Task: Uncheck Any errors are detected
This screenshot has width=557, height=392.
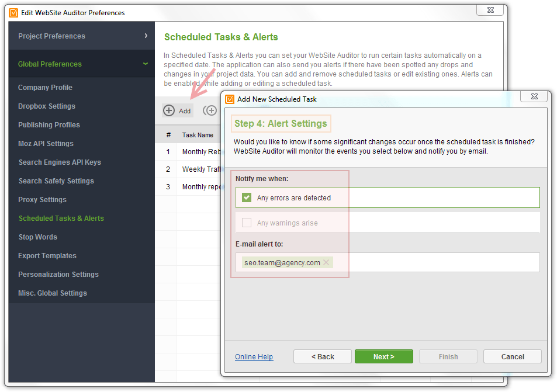Action: [247, 197]
